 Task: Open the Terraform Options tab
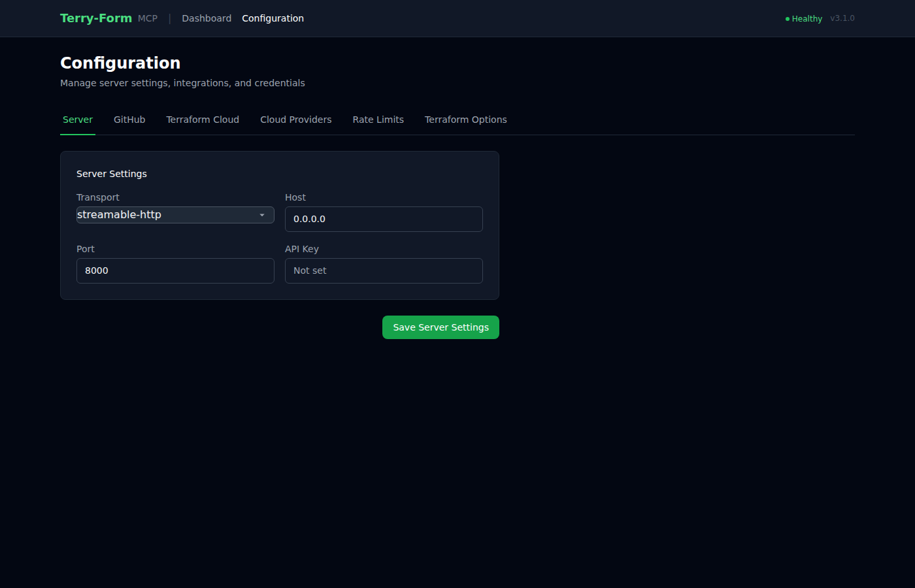point(465,120)
